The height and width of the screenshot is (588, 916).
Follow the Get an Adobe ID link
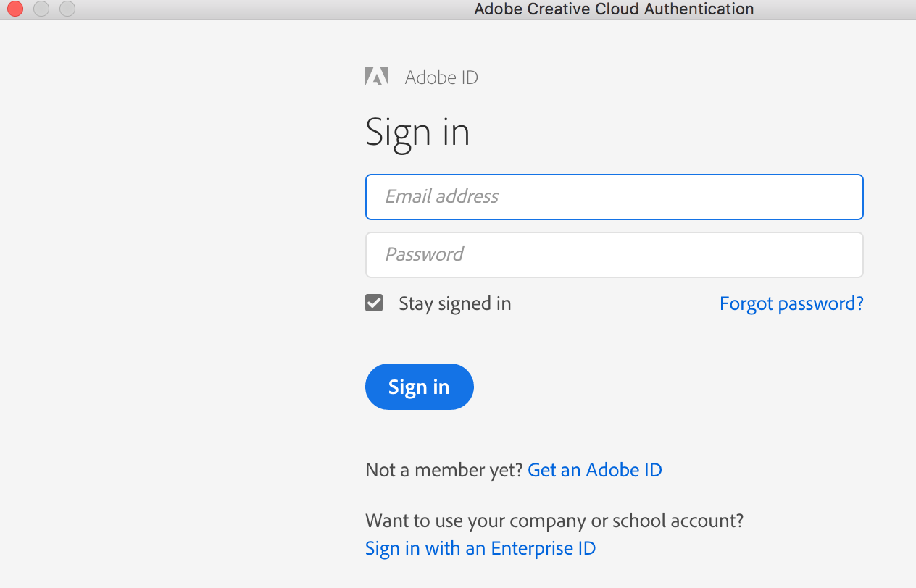(595, 470)
